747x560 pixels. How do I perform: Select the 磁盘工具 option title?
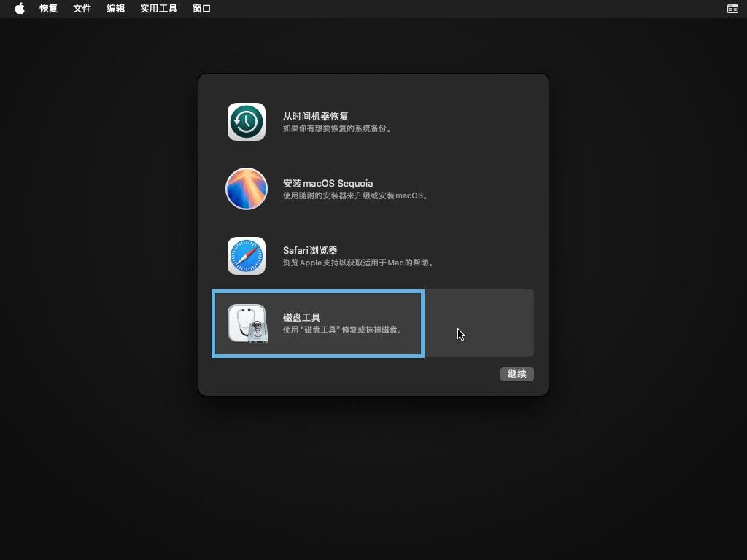[x=301, y=317]
